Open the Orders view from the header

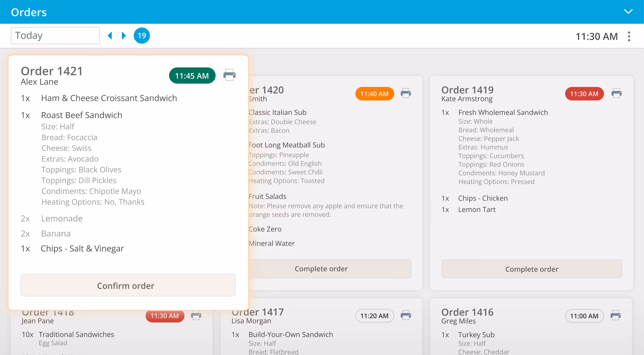pos(29,12)
